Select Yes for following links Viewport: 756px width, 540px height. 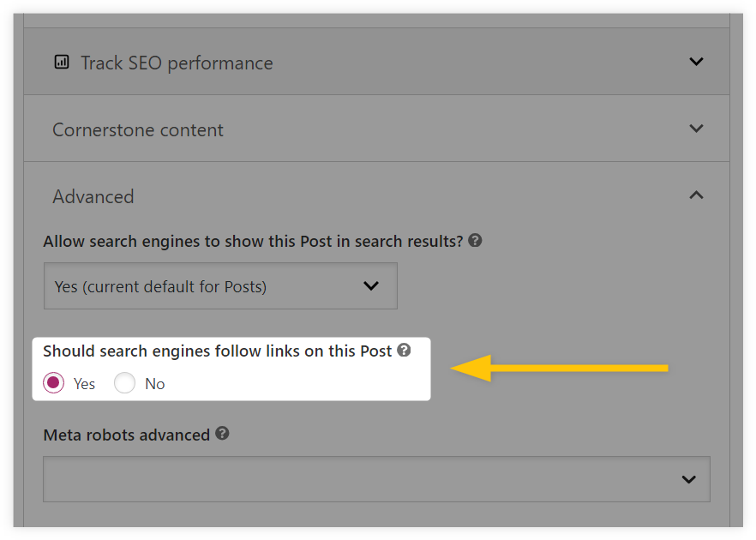point(53,383)
